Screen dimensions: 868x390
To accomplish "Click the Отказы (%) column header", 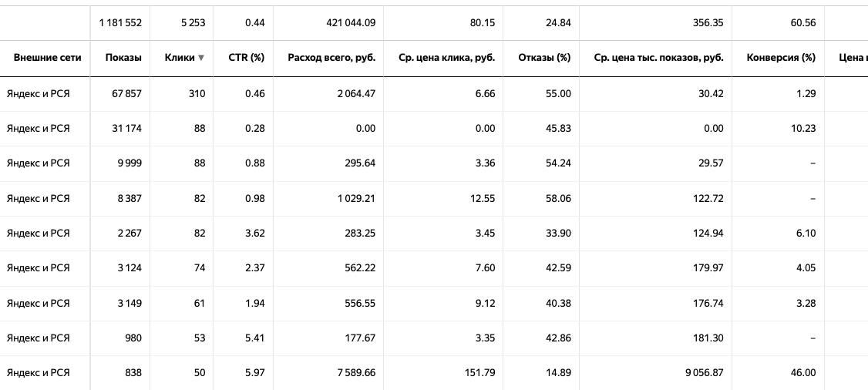I will coord(544,58).
